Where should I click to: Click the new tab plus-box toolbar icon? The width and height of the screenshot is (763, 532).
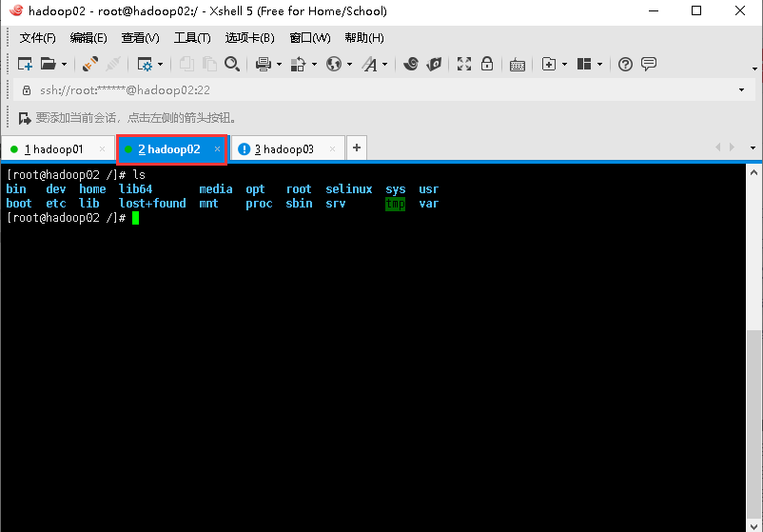pyautogui.click(x=549, y=64)
